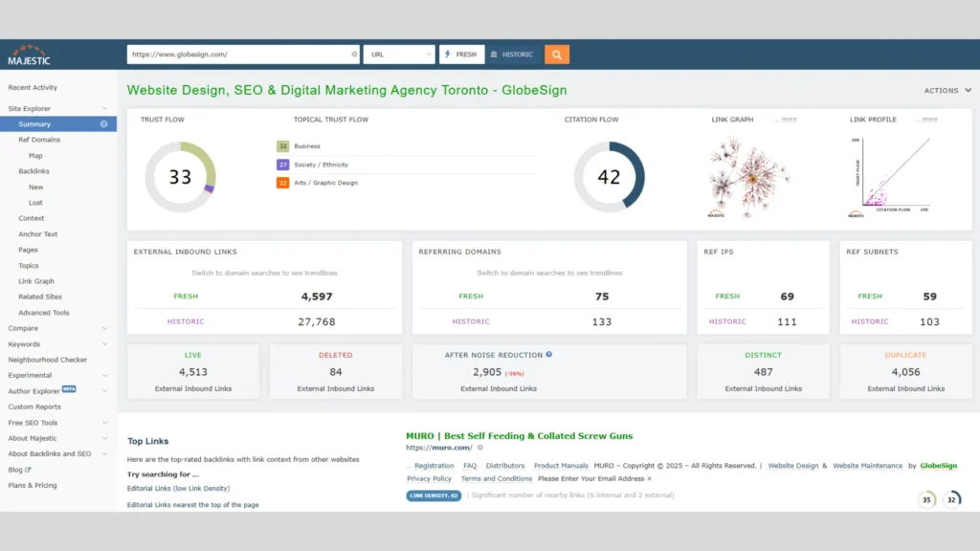This screenshot has height=551, width=980.
Task: Click the Duplicate links count 4,056
Action: (x=905, y=372)
